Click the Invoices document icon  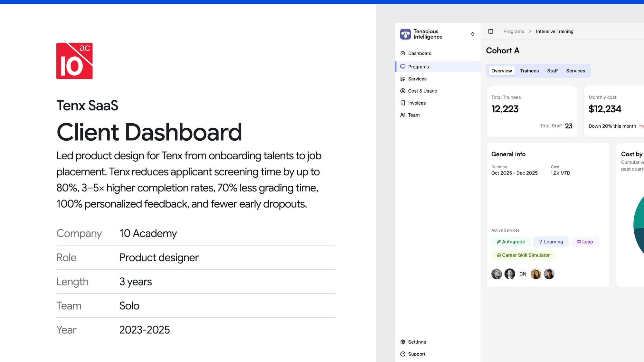click(x=403, y=103)
